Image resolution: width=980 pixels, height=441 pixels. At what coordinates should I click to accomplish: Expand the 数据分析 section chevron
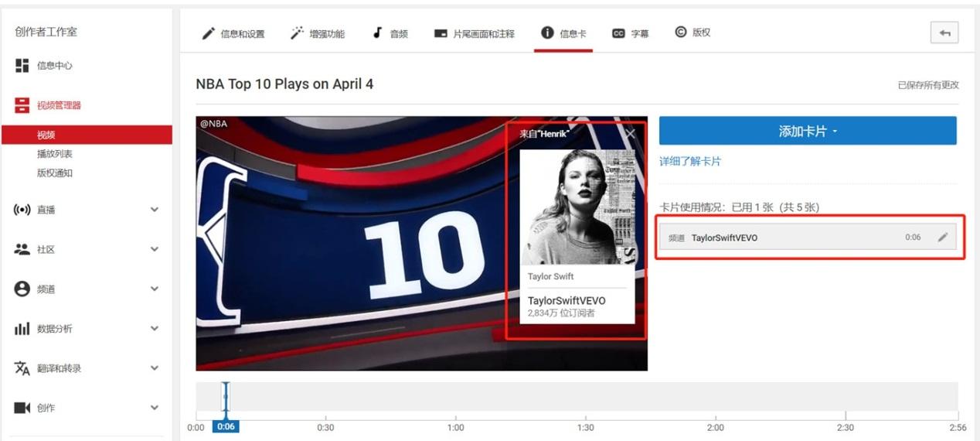tap(155, 329)
